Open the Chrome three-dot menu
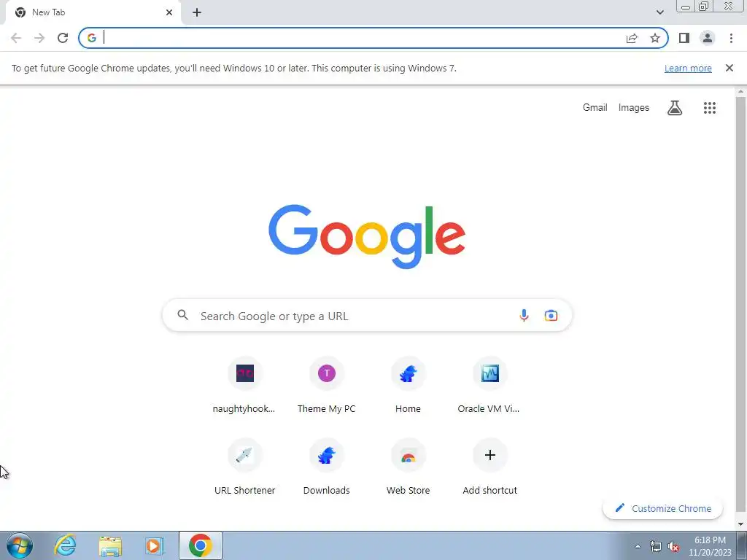This screenshot has width=747, height=560. click(x=731, y=38)
